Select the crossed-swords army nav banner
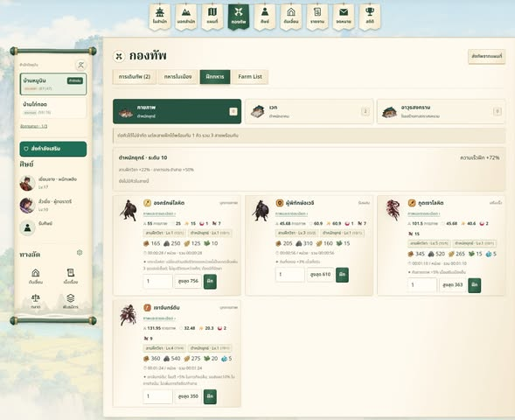The width and height of the screenshot is (515, 420). pyautogui.click(x=239, y=17)
